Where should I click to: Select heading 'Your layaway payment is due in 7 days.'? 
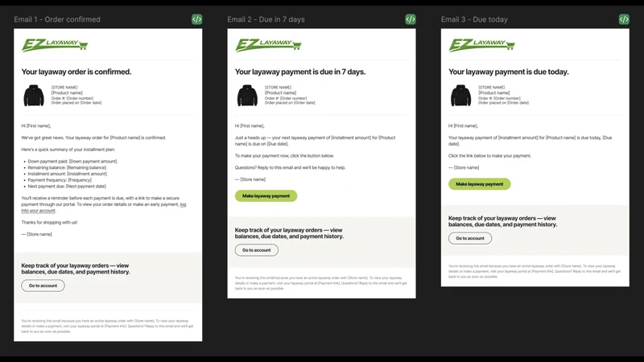[x=299, y=72]
